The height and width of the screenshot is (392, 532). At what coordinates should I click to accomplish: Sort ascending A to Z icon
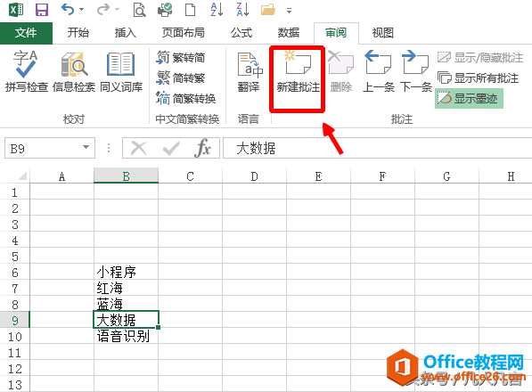coord(217,10)
